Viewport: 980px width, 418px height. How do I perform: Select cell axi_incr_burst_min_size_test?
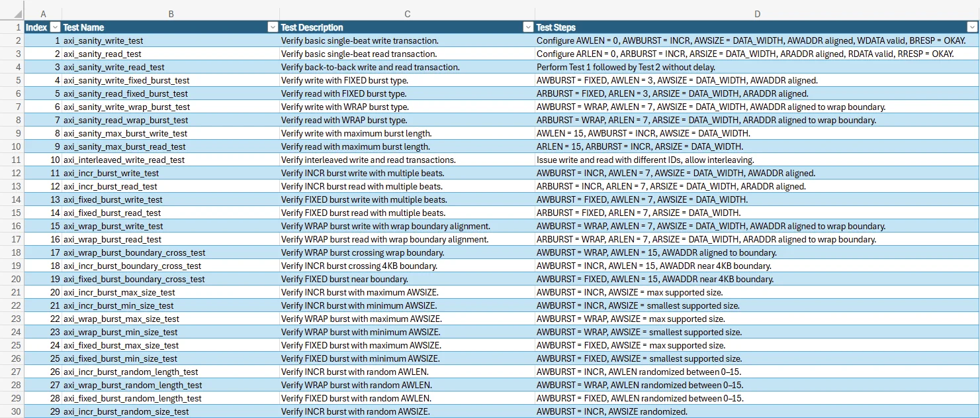pyautogui.click(x=171, y=305)
